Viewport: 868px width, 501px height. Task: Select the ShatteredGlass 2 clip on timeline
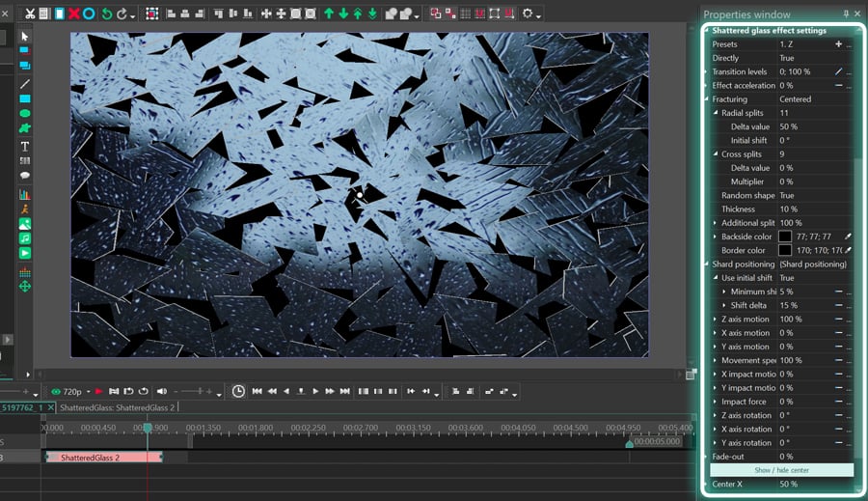pyautogui.click(x=104, y=458)
